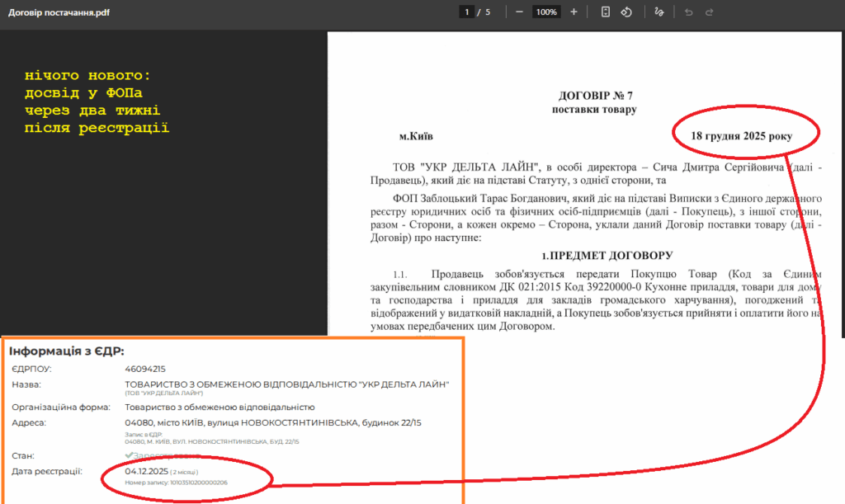
Task: Click the redo arrow in toolbar
Action: [709, 12]
